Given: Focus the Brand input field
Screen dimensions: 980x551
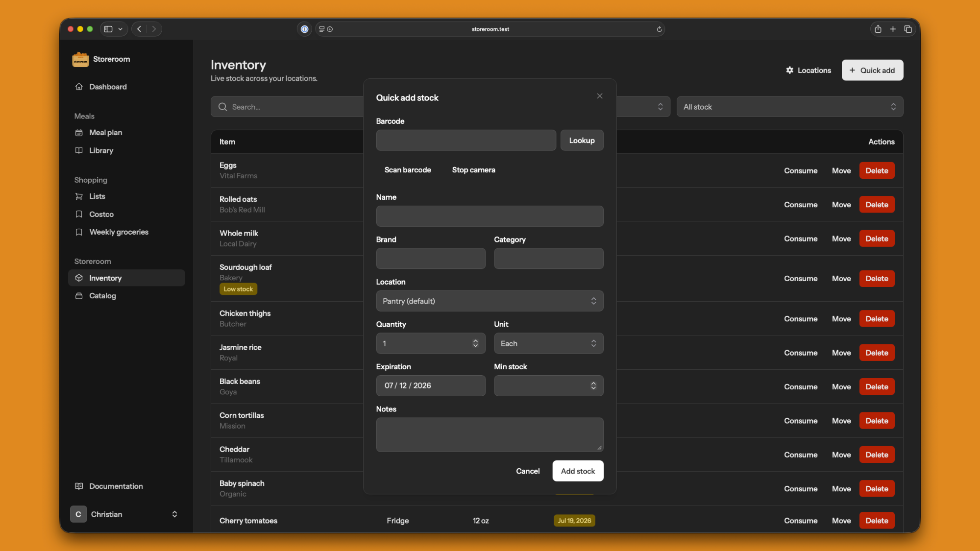Looking at the screenshot, I should click(x=431, y=258).
